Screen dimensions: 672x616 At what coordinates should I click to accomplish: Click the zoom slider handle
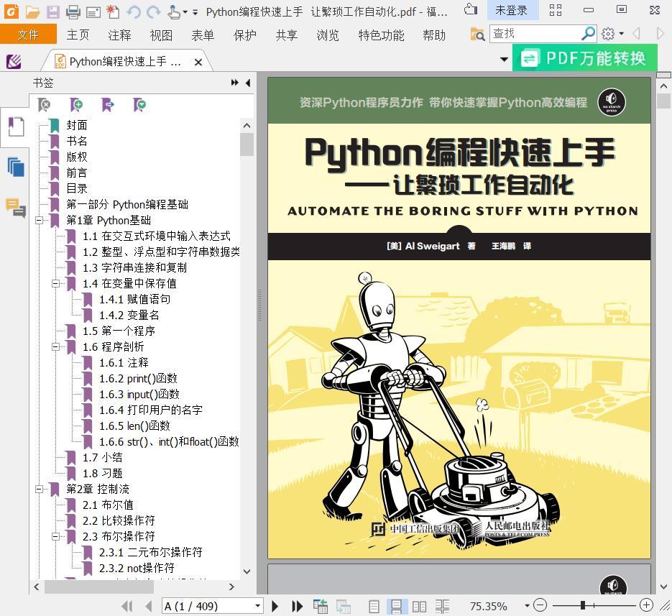tap(583, 605)
